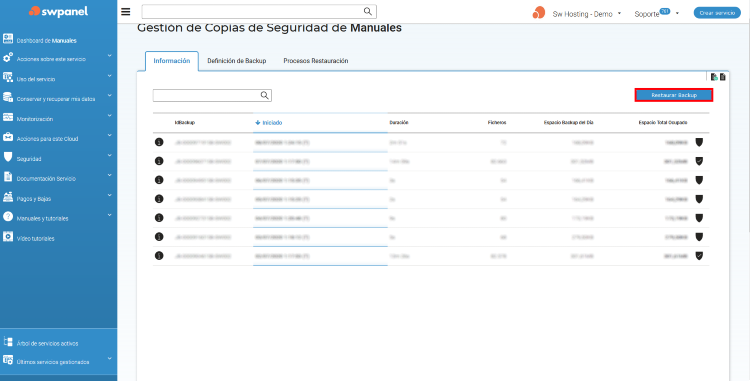Image resolution: width=750 pixels, height=381 pixels.
Task: Click the Últimos servicios gestionados icon
Action: [x=8, y=359]
